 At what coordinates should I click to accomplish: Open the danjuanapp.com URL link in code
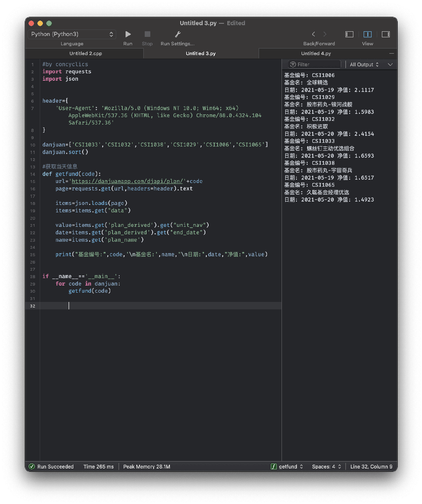[127, 181]
